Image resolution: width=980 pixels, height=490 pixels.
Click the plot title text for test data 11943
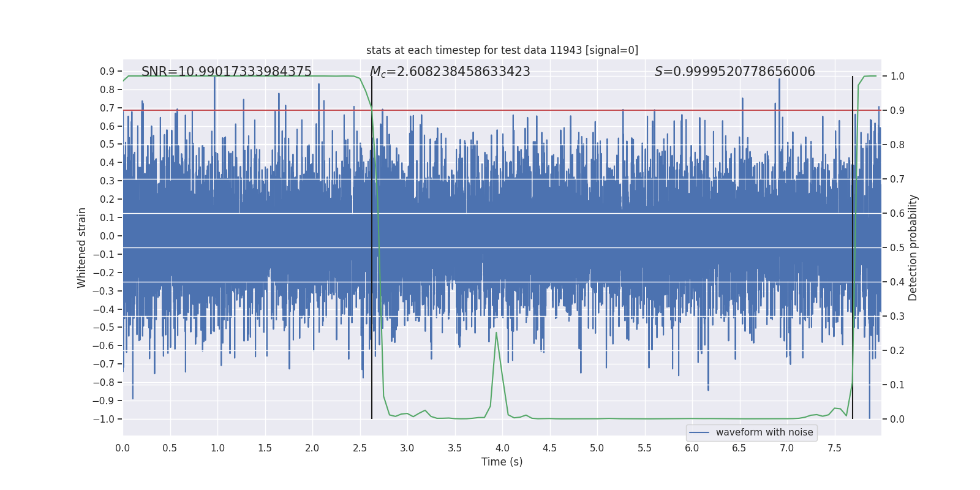click(502, 50)
